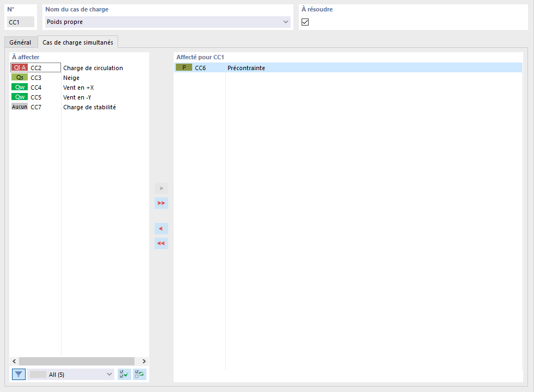This screenshot has width=534, height=392.
Task: Select the Charge de stabilité row
Action: click(x=79, y=107)
